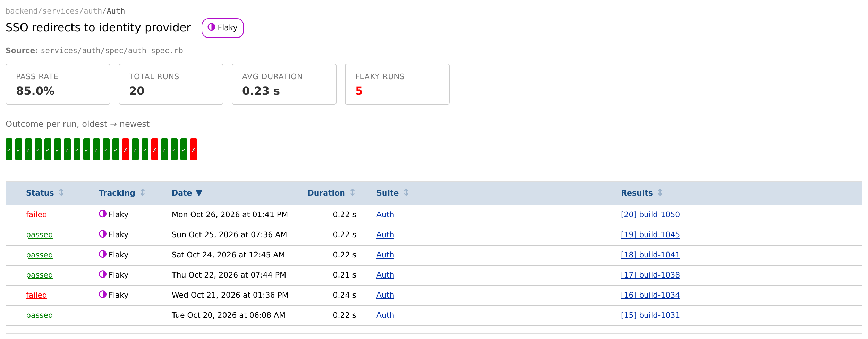The image size is (868, 339).
Task: Click the first red failed bar in outcome strip
Action: [126, 149]
